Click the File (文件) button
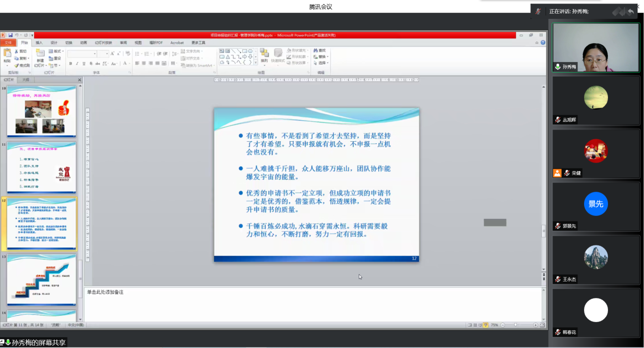The image size is (644, 348). coord(8,43)
